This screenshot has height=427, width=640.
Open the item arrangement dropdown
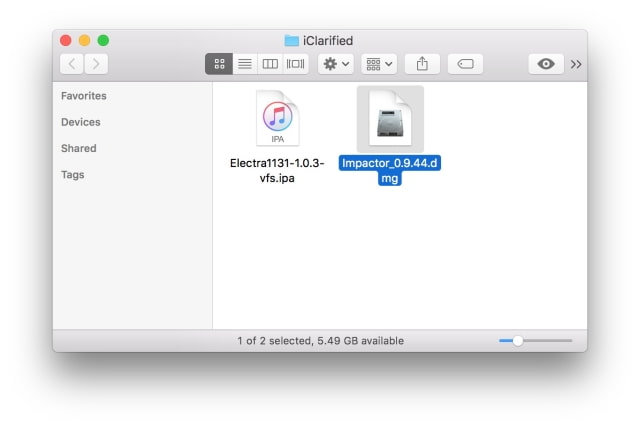point(379,64)
